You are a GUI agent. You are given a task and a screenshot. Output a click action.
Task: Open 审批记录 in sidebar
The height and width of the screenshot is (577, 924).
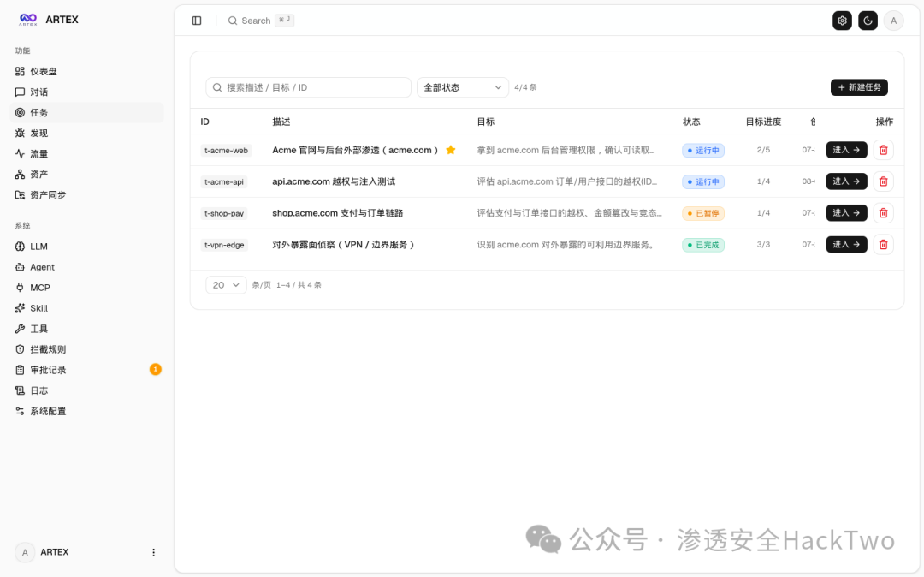click(x=86, y=370)
